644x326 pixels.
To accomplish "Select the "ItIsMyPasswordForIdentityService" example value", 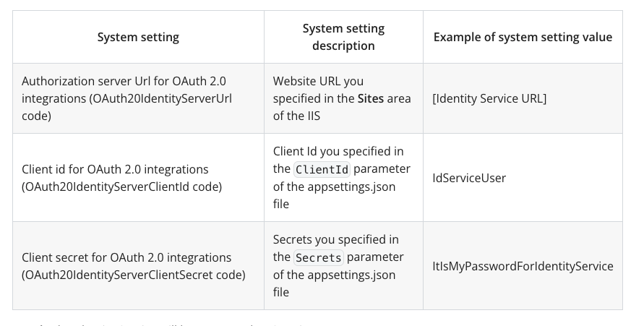I will tap(523, 266).
